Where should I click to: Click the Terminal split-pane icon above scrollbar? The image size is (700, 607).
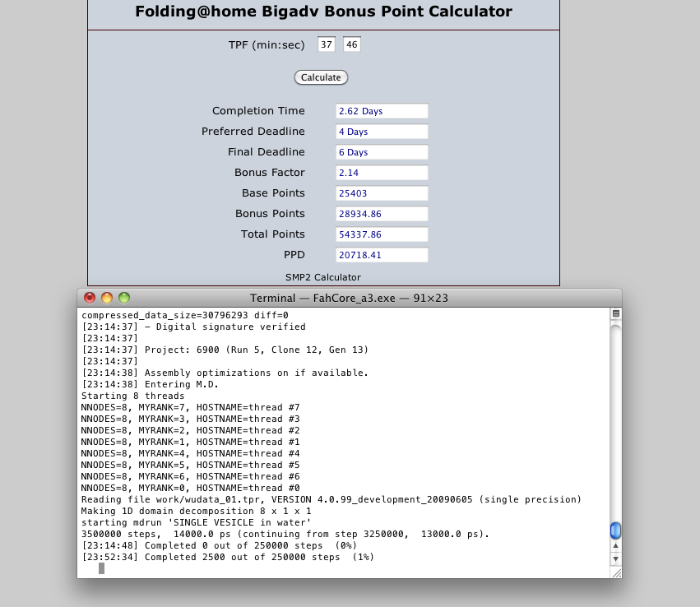616,313
